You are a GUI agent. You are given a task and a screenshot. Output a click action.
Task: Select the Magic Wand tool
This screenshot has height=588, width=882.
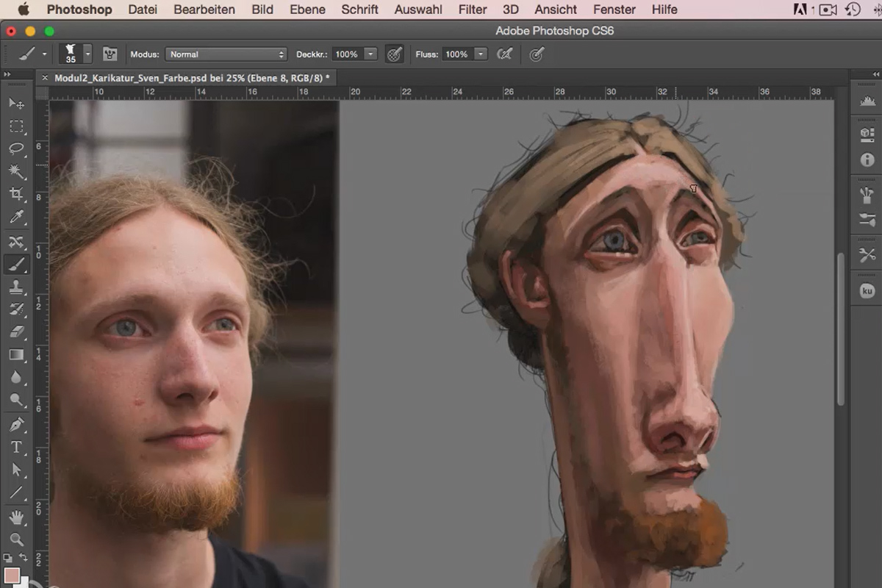pyautogui.click(x=16, y=171)
